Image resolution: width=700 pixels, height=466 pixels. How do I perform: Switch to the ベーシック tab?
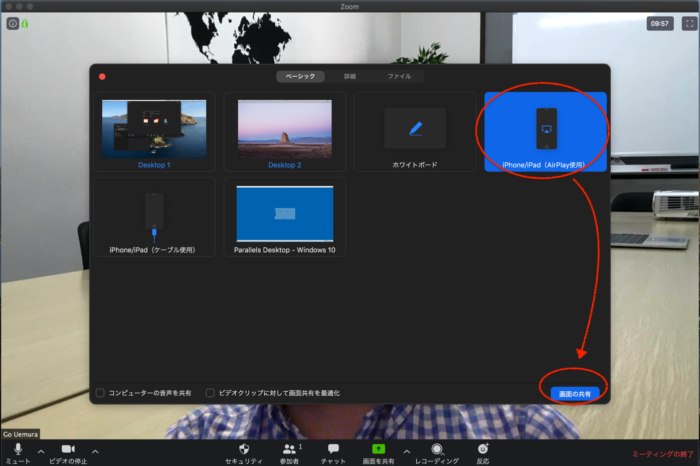coord(300,76)
